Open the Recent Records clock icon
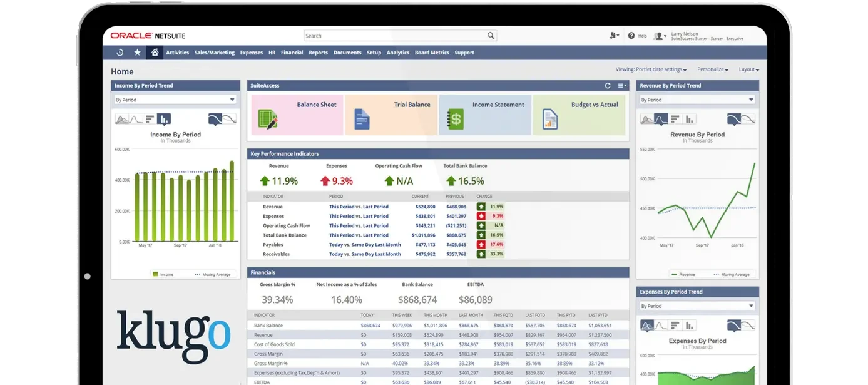 tap(120, 53)
